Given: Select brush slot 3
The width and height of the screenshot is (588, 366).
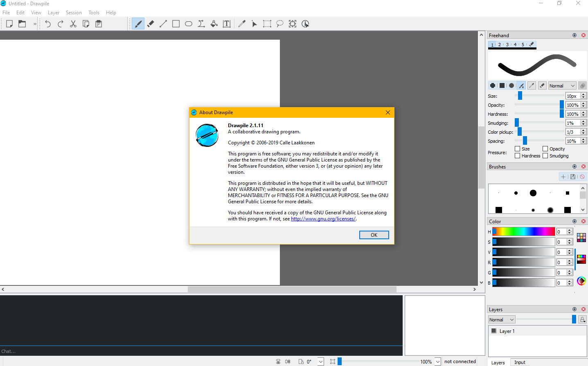Looking at the screenshot, I should pos(507,45).
